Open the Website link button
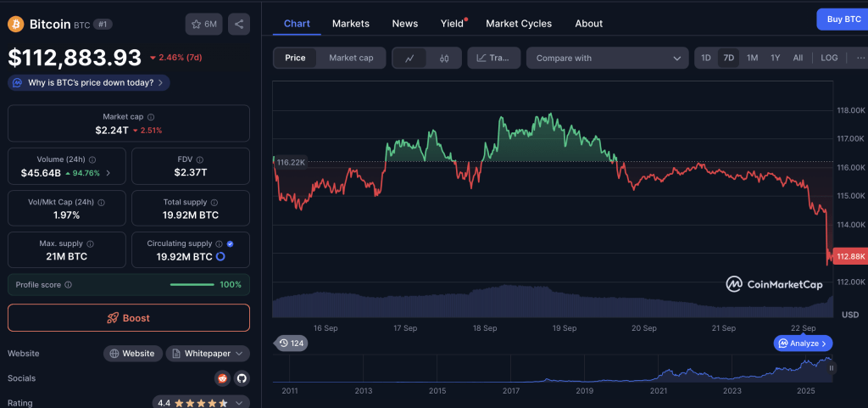This screenshot has width=868, height=408. pos(133,353)
